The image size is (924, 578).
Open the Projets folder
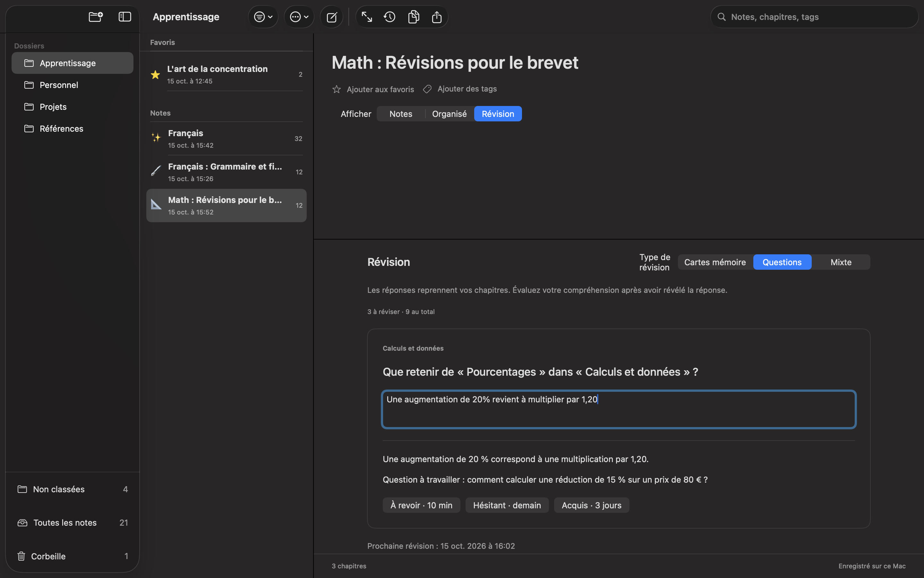(73, 107)
